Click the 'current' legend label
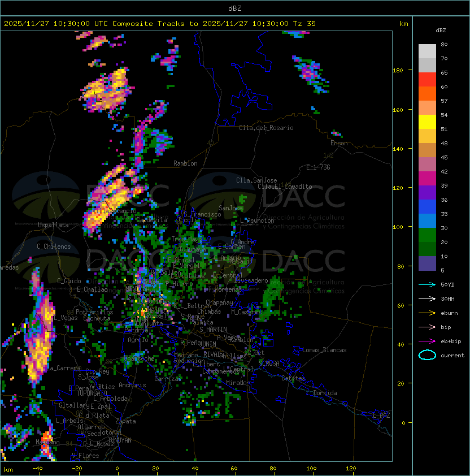 tap(452, 356)
